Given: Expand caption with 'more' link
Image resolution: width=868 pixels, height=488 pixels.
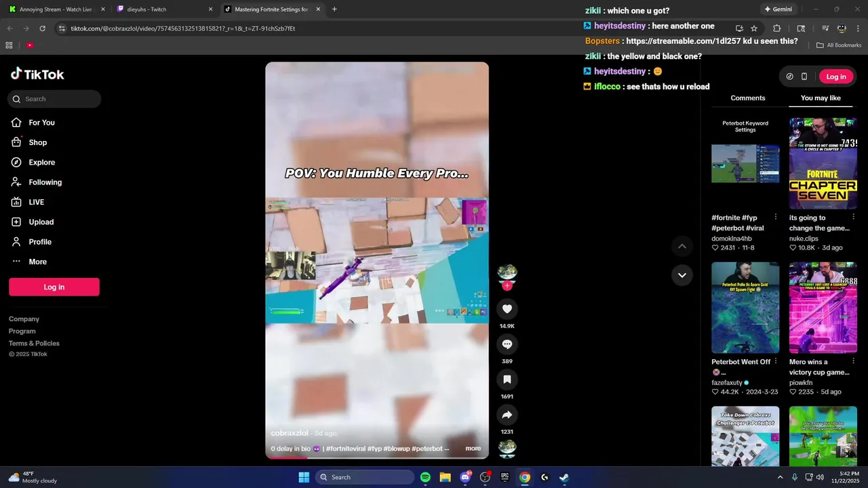Looking at the screenshot, I should coord(473,449).
